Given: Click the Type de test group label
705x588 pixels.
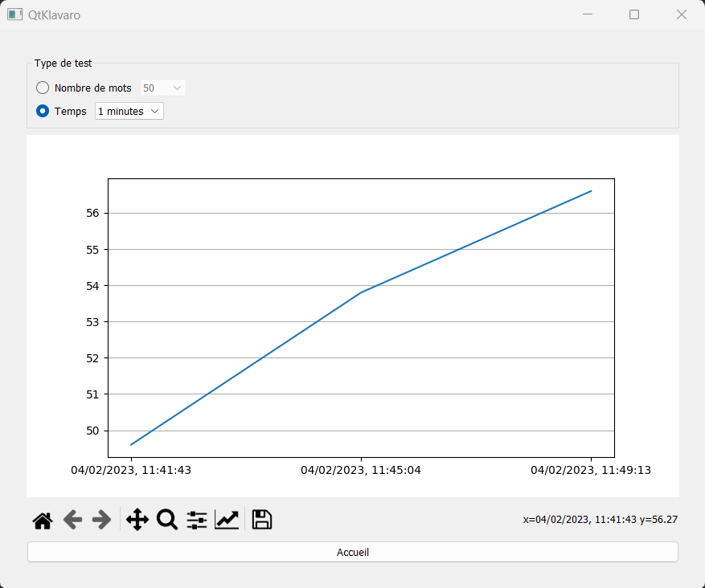Looking at the screenshot, I should click(63, 63).
